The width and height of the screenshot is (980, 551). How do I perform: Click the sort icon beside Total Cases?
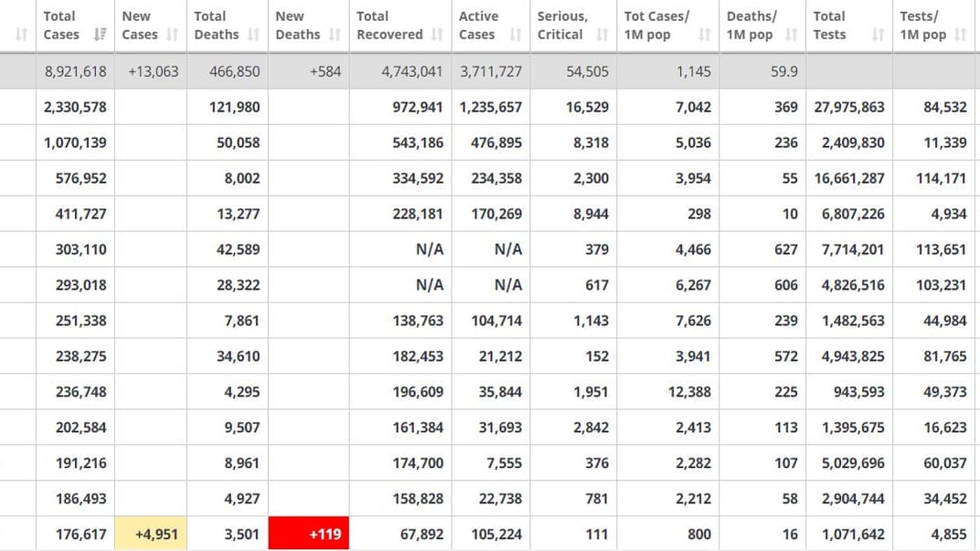[99, 35]
